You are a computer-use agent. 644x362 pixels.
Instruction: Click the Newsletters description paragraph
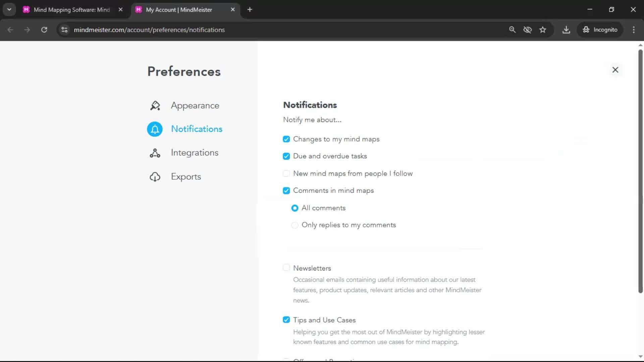tap(387, 290)
